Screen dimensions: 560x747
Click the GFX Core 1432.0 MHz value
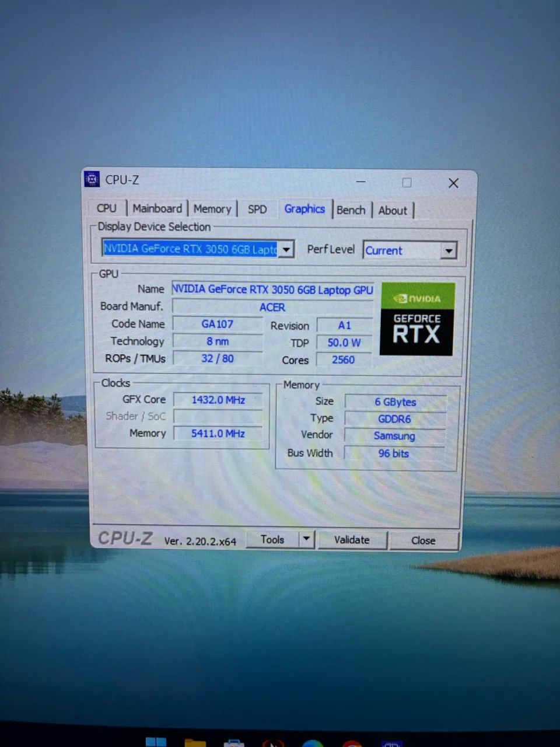(218, 400)
